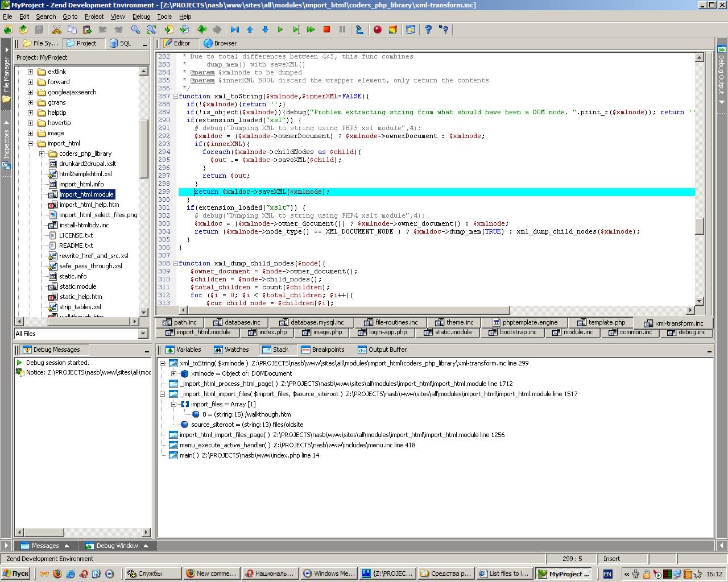Screen dimensions: 728x582
Task: Click the File Manager folder icon in sidebar
Action: pyautogui.click(x=6, y=99)
